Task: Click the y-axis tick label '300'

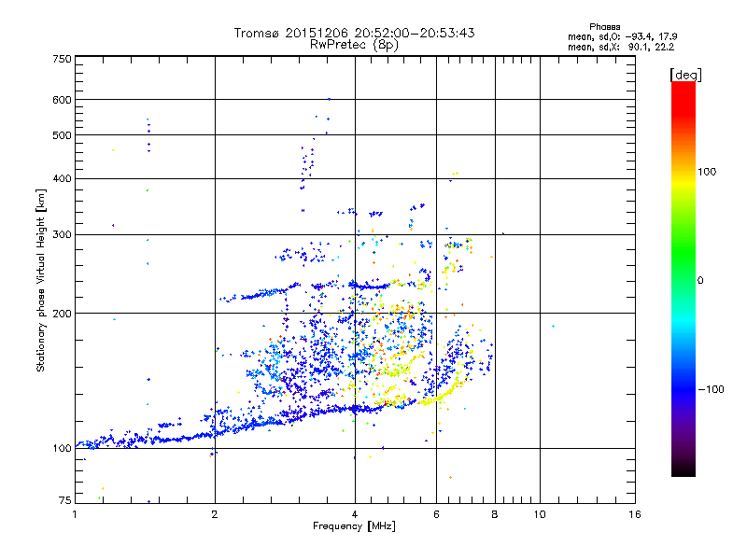Action: [x=62, y=234]
